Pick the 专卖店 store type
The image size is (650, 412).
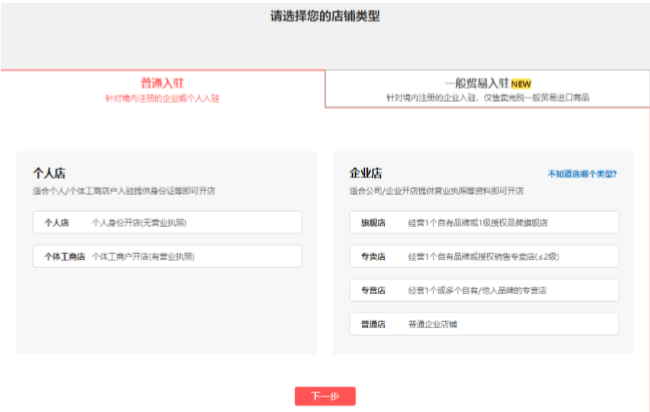(x=484, y=257)
